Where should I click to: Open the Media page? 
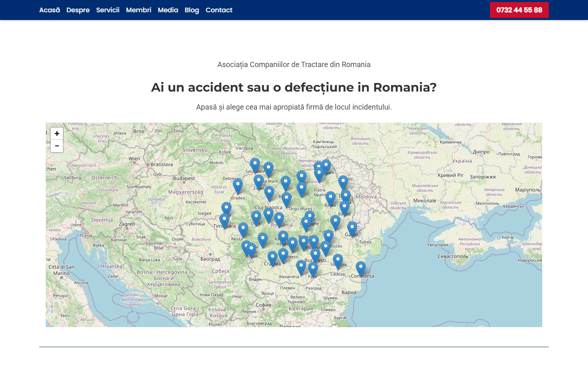tap(168, 10)
